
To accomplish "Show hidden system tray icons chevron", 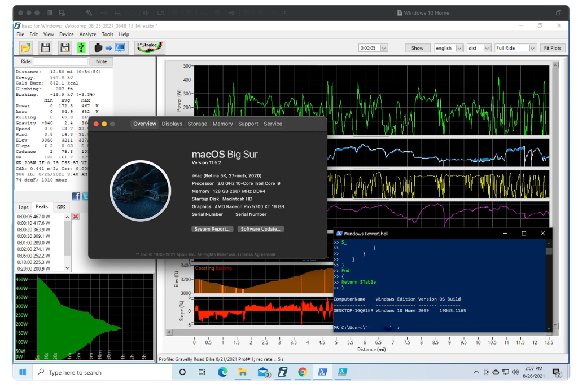I will 476,372.
